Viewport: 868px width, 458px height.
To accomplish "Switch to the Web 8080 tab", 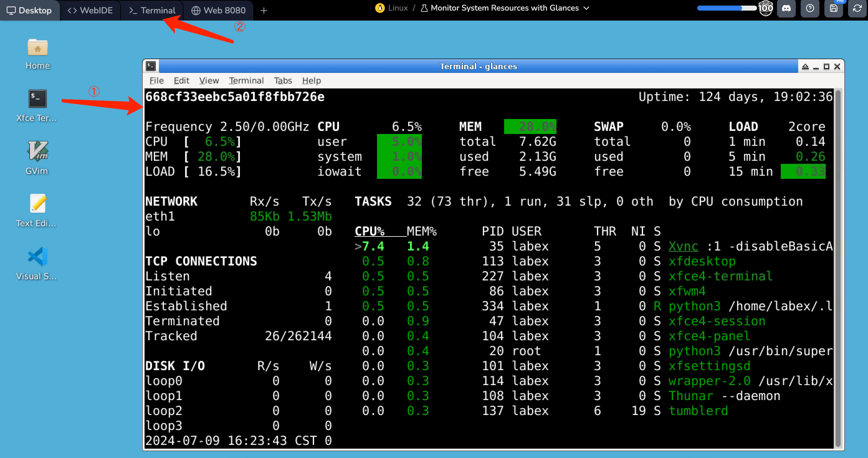I will point(218,11).
